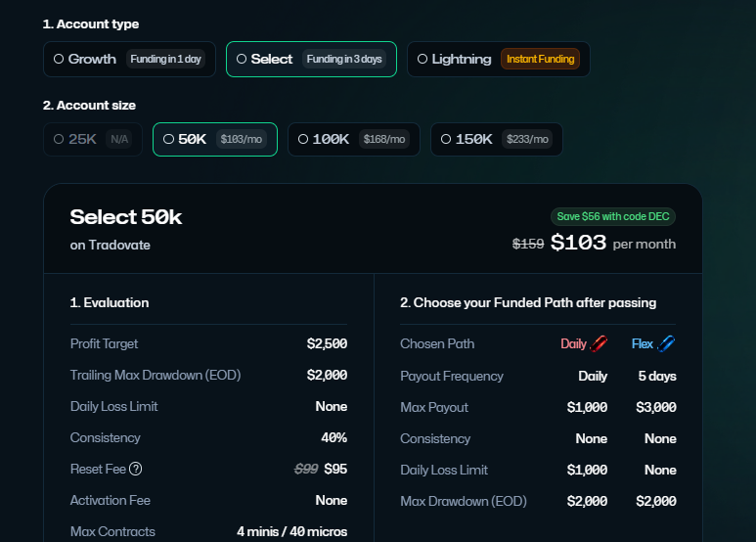Screen dimensions: 756x542
Task: Click the Instant Funding badge
Action: coord(540,59)
